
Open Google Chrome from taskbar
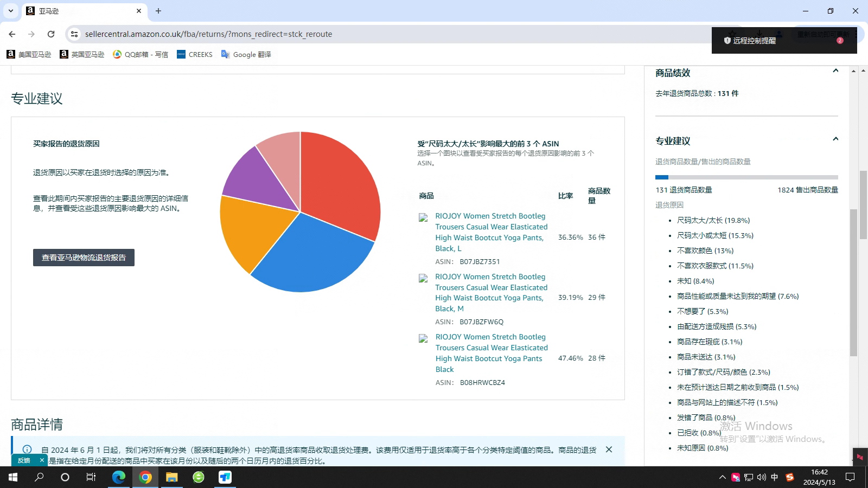pos(145,477)
